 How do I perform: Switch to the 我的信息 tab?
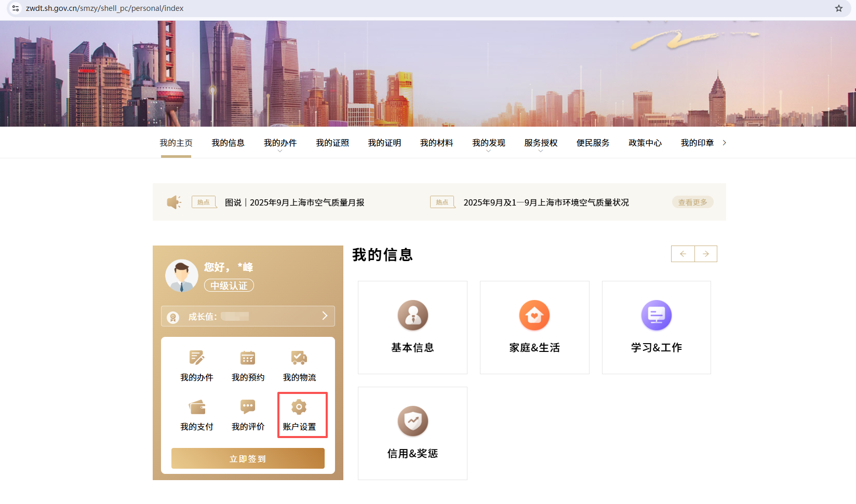pos(228,143)
